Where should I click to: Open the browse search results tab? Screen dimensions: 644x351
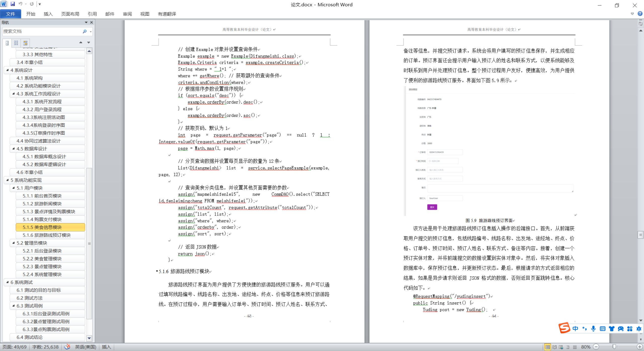(x=25, y=43)
